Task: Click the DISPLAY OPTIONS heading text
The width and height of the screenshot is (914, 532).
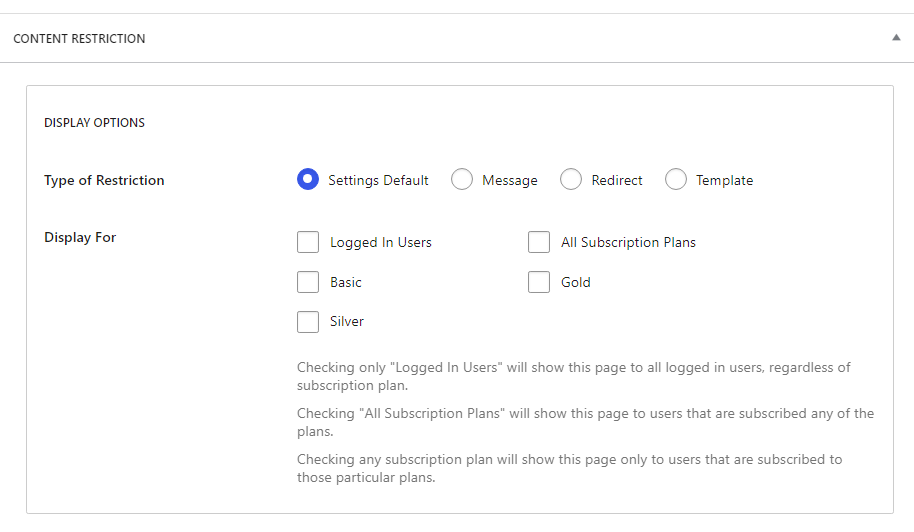Action: click(x=94, y=123)
